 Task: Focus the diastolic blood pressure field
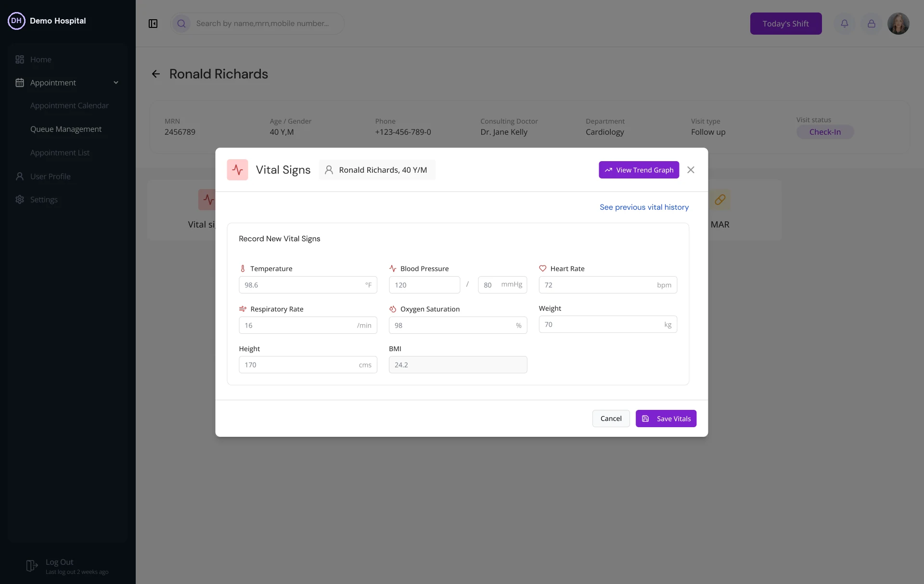pos(502,285)
